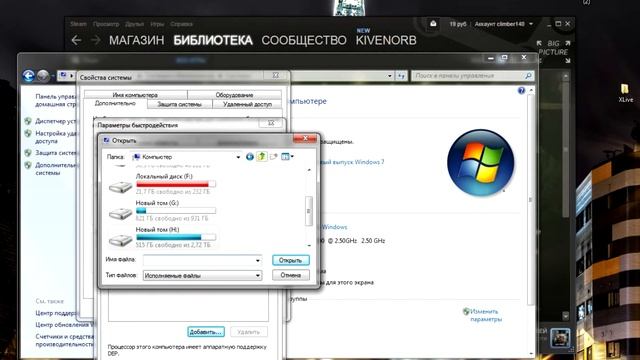
Task: Select the Защита системы tab
Action: tap(179, 104)
